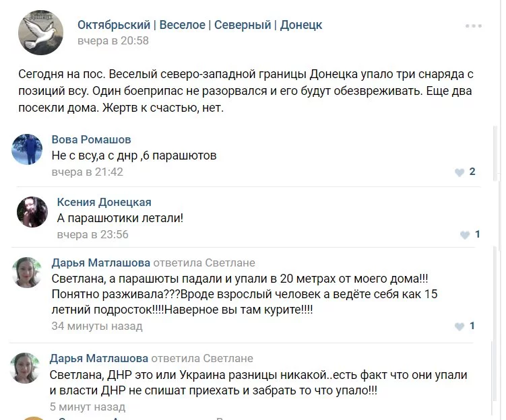Viewport: 506px width, 420px height.
Task: Like Вова Ромашов's comment with heart icon
Action: 460,172
